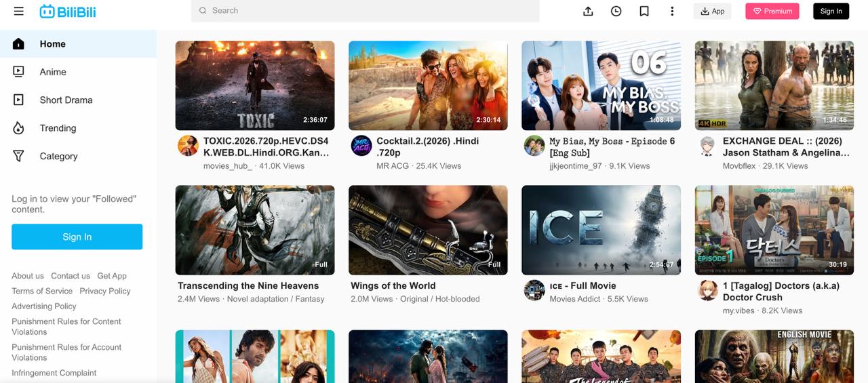This screenshot has height=383, width=868.
Task: Select Trending in sidebar
Action: point(78,128)
